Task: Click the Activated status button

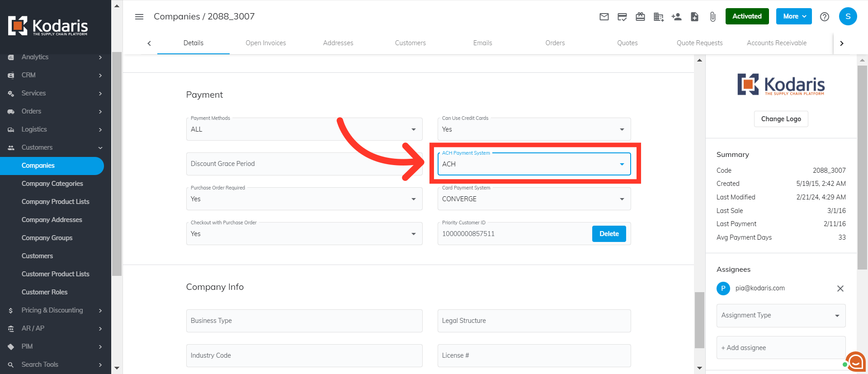Action: click(747, 16)
